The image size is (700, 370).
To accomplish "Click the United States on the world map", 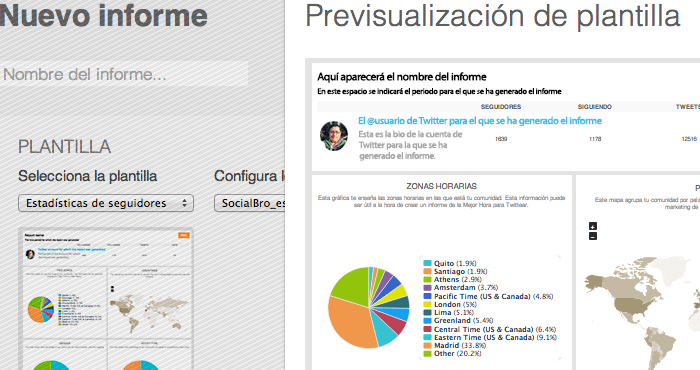I will [x=629, y=306].
